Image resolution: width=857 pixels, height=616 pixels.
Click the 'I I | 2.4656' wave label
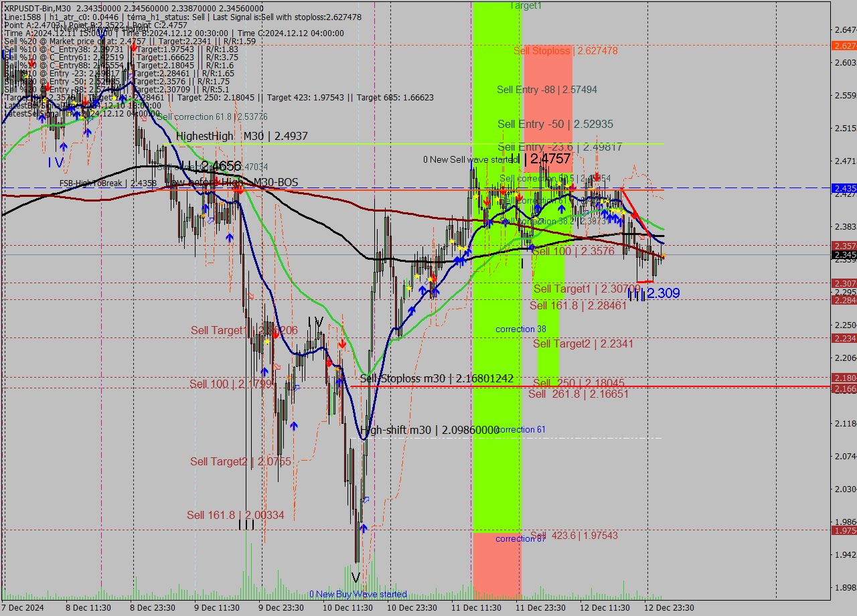pyautogui.click(x=210, y=165)
